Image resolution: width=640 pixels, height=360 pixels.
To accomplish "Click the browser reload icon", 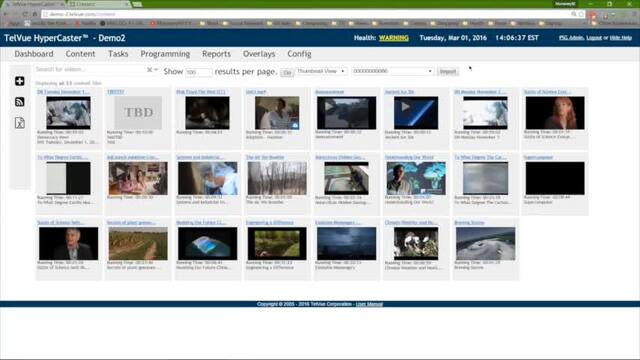I will coord(25,14).
